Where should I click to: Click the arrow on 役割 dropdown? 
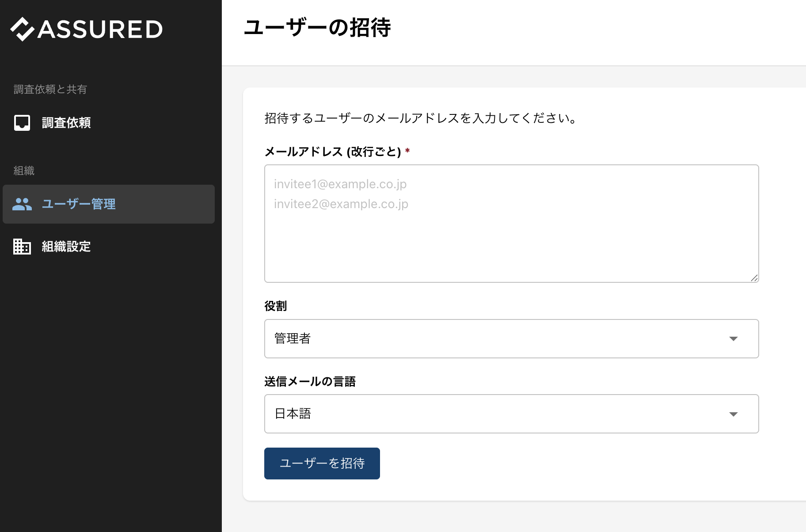coord(734,339)
